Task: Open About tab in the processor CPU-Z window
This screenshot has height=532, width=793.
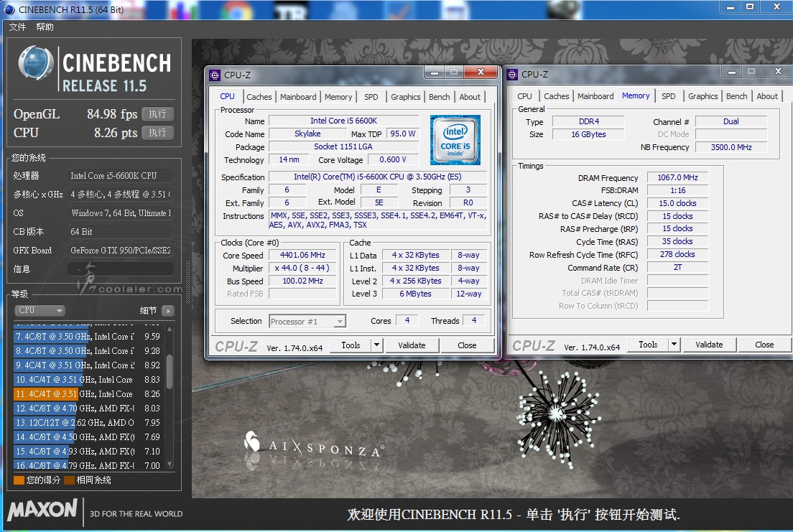Action: (470, 97)
